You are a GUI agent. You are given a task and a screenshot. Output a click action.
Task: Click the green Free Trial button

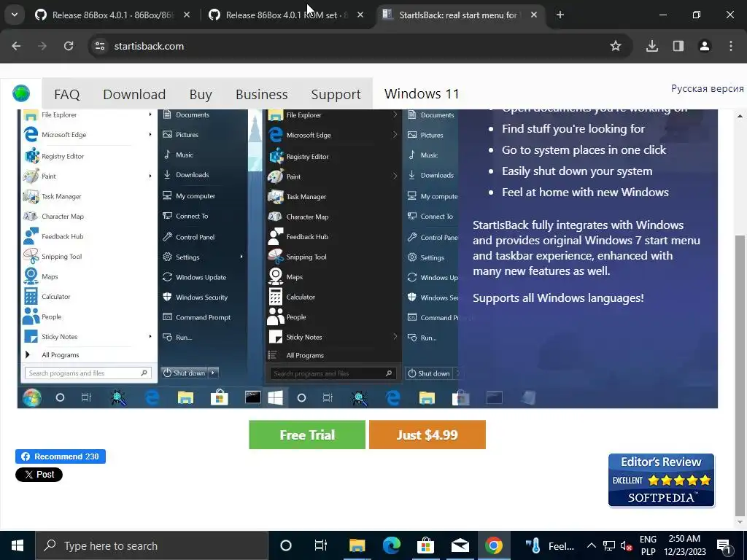[x=307, y=435]
